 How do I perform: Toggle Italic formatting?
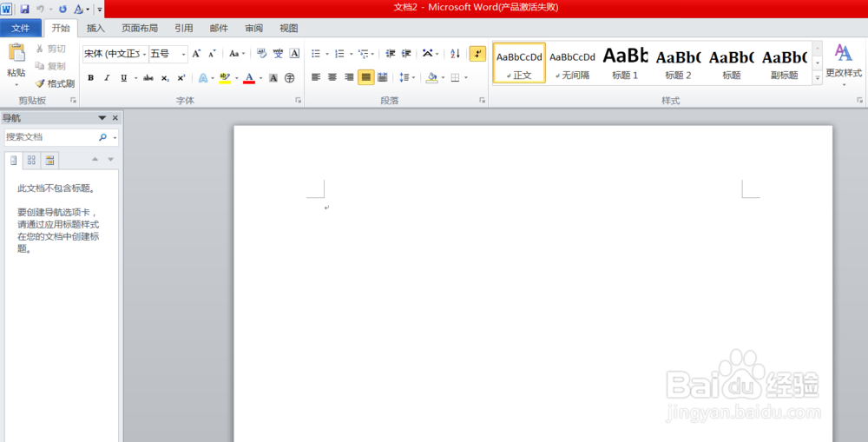[107, 78]
